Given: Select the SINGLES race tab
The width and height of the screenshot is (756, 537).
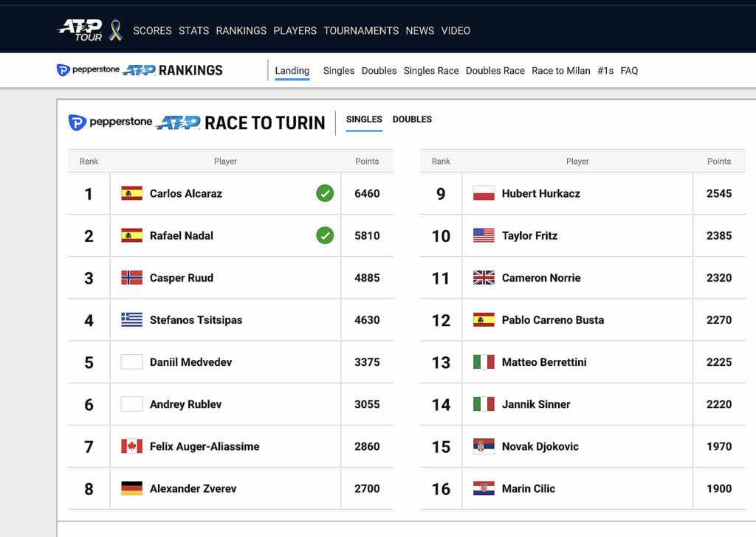Looking at the screenshot, I should [364, 119].
